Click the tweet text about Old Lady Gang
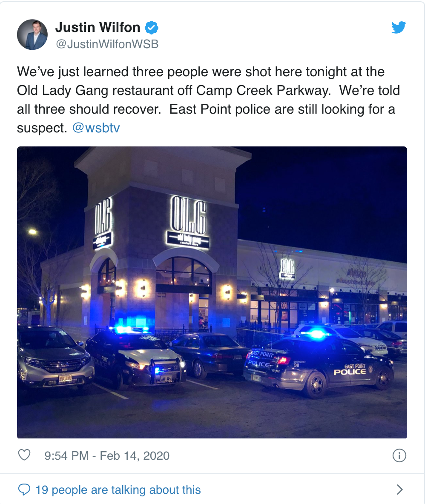425x504 pixels. pos(208,100)
